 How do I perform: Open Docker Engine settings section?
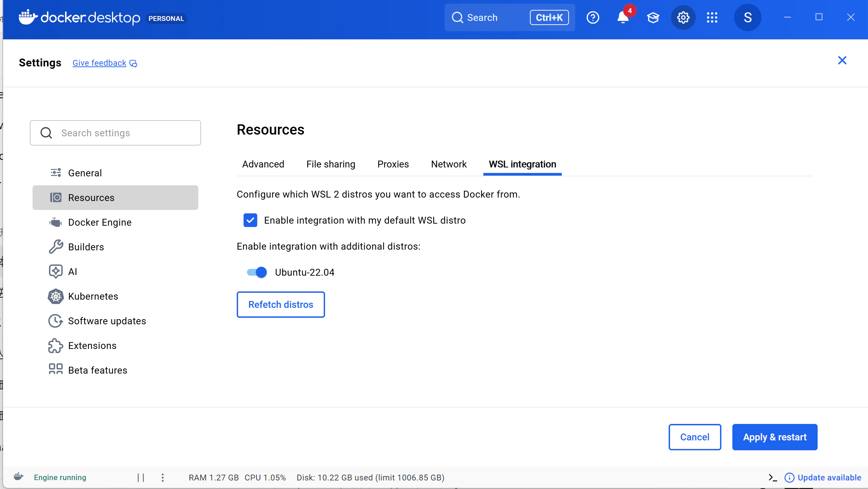point(100,222)
